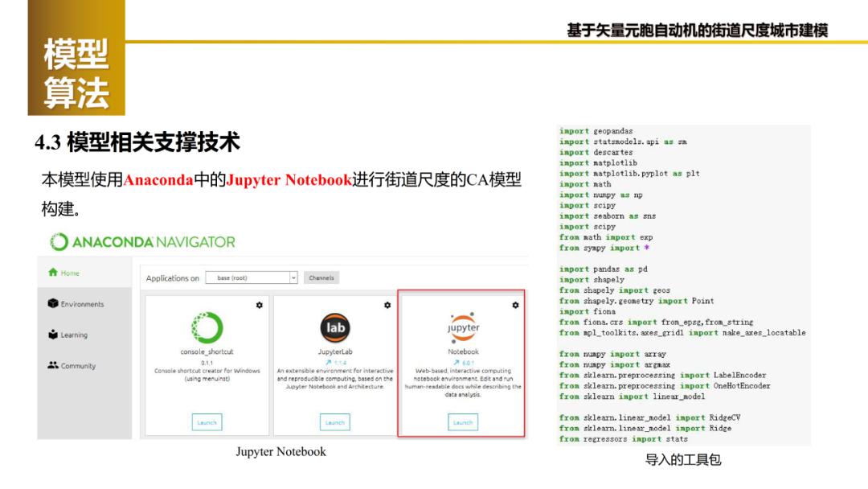Click the line importing RidgeCV
The width and height of the screenshot is (868, 489).
[650, 417]
